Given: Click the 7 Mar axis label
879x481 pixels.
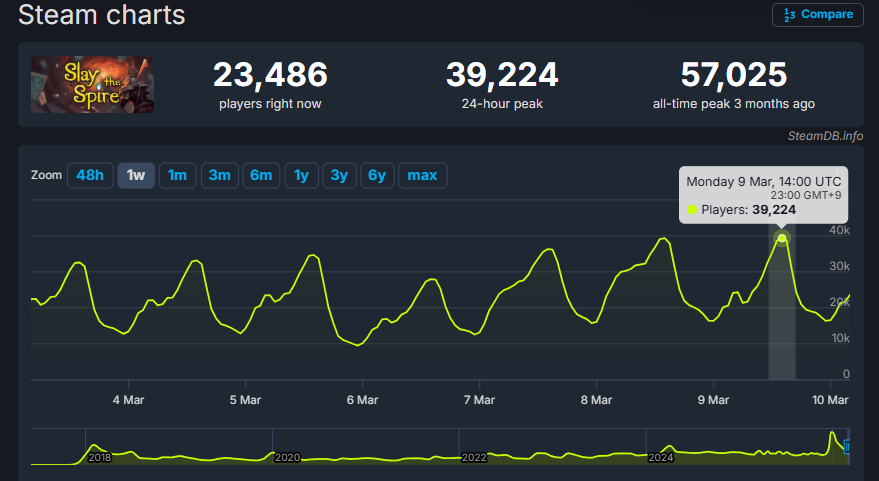Looking at the screenshot, I should [x=479, y=400].
